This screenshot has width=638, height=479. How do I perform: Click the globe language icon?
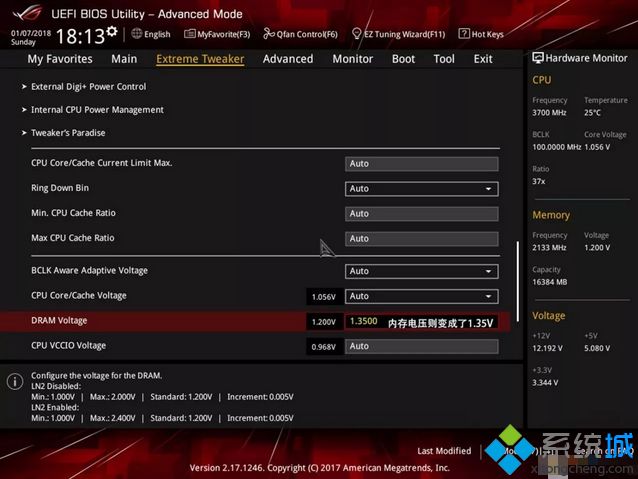[x=137, y=34]
